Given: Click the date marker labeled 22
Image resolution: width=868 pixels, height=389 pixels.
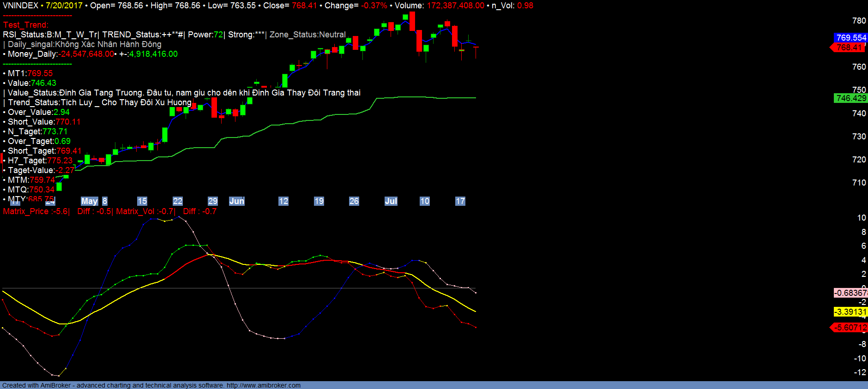Looking at the screenshot, I should (x=178, y=201).
